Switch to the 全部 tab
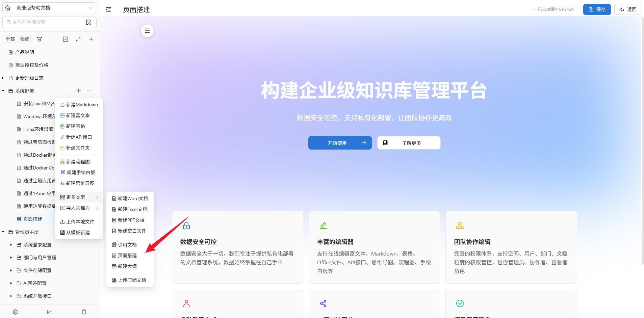Image resolution: width=644 pixels, height=318 pixels. [x=10, y=39]
